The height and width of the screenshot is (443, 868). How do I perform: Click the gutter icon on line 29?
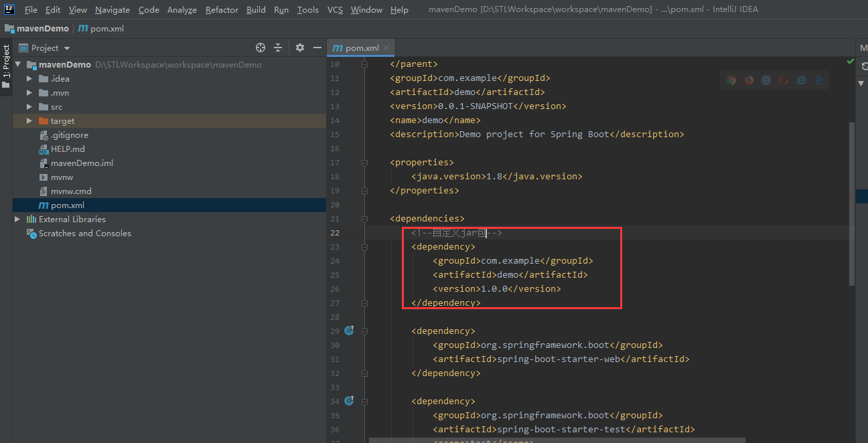[349, 331]
